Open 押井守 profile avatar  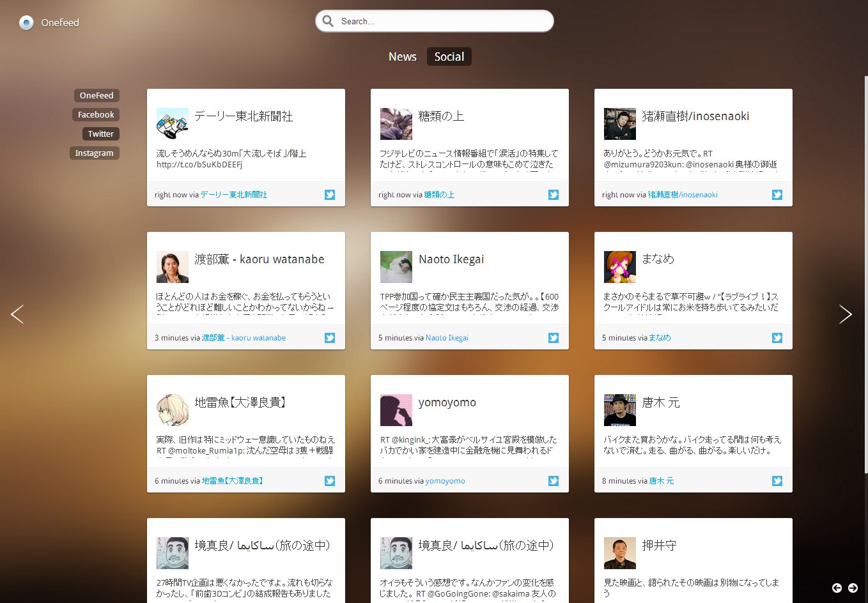coord(620,553)
